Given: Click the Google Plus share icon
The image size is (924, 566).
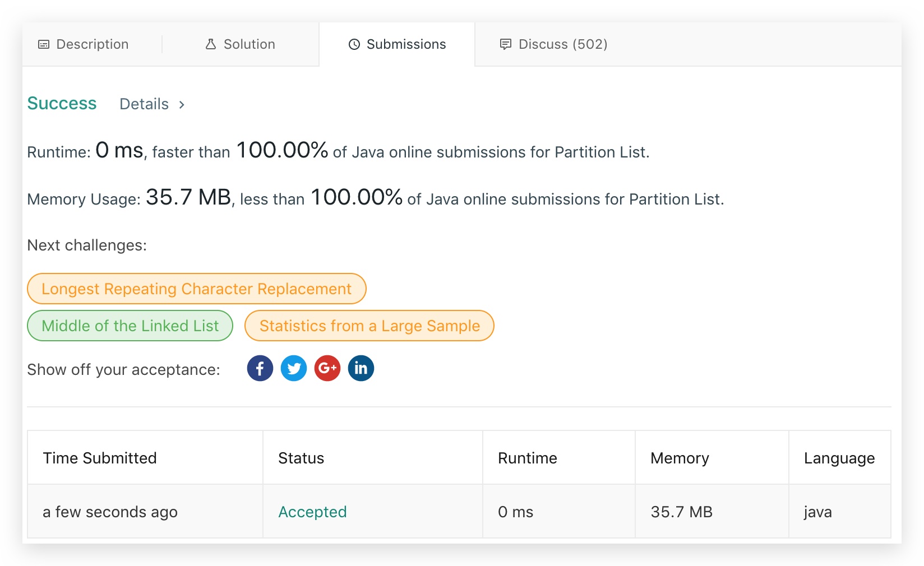Looking at the screenshot, I should pos(327,368).
